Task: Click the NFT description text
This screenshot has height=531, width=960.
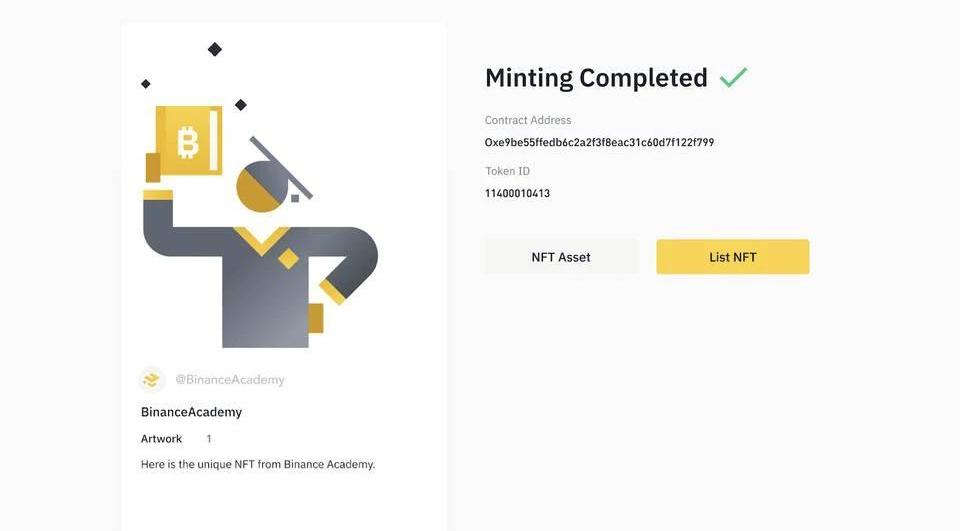Action: coord(258,464)
